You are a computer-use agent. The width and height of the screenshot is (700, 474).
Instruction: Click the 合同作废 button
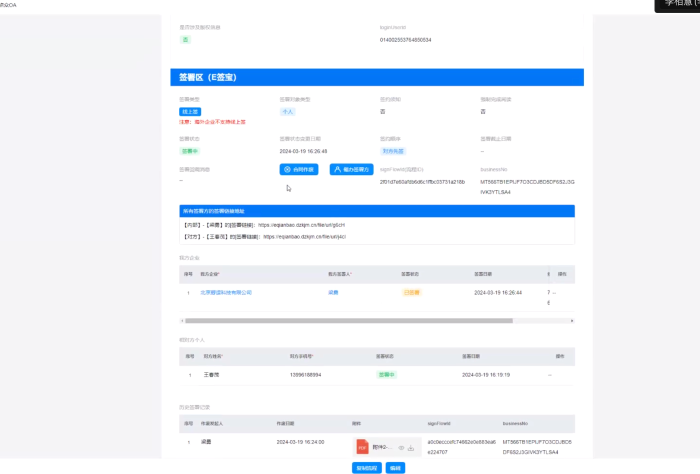pyautogui.click(x=298, y=170)
